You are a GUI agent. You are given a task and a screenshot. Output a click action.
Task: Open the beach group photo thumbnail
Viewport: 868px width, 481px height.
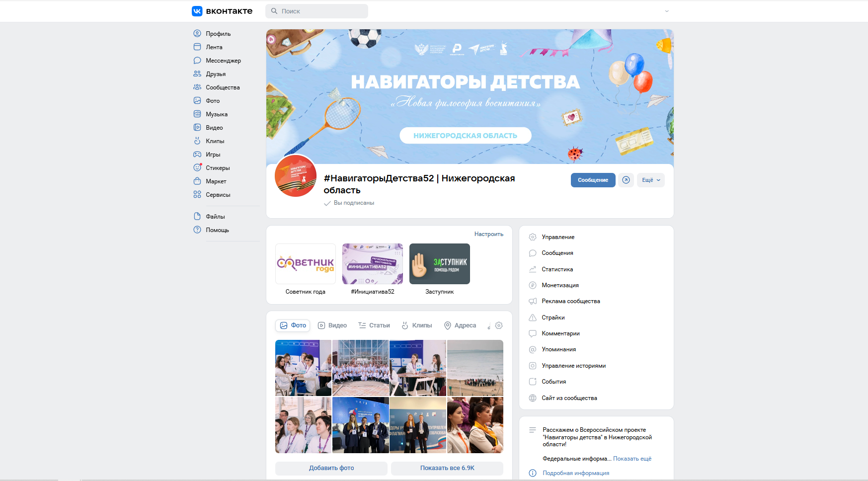[x=475, y=368]
